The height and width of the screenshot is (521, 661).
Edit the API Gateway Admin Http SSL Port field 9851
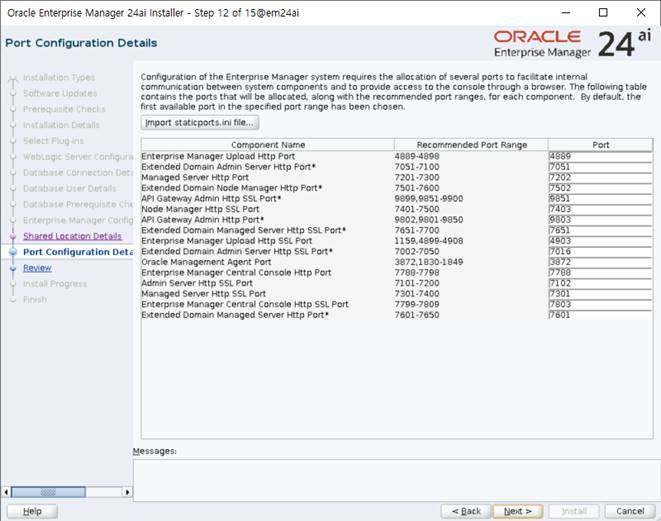600,199
